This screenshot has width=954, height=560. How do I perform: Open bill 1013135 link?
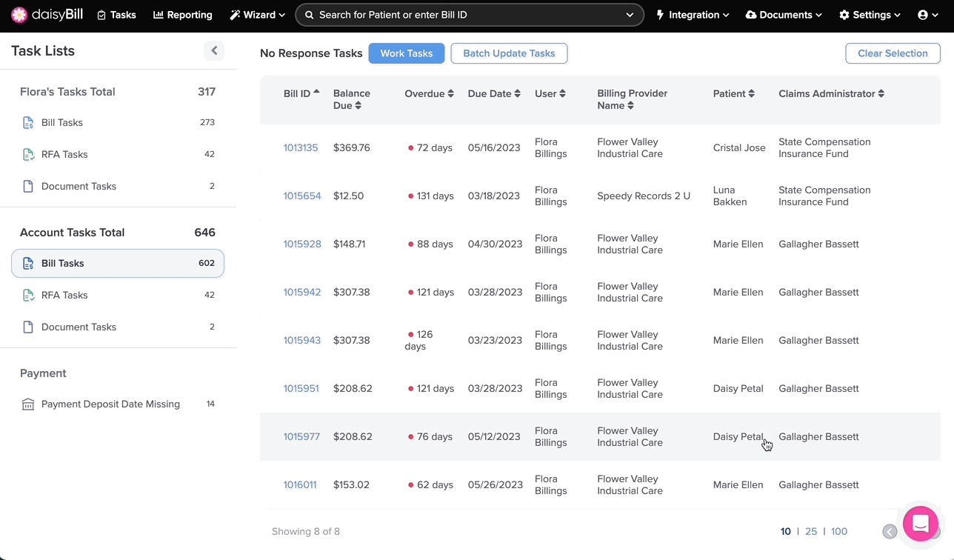tap(301, 148)
